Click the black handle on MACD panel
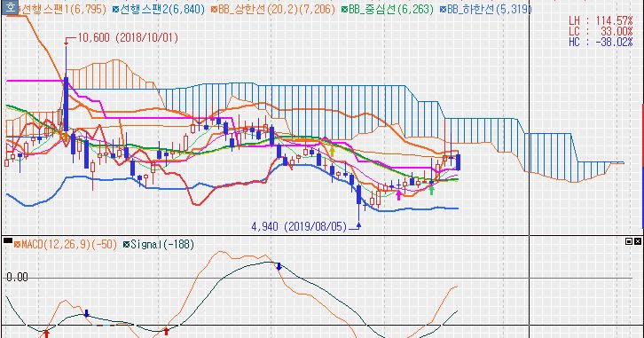This screenshot has width=644, height=338. coord(8,240)
